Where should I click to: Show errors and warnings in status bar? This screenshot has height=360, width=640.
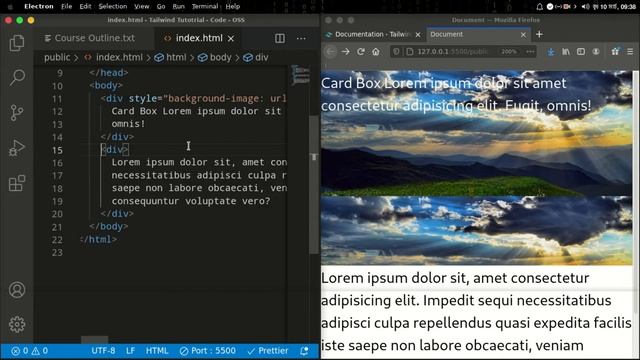click(x=29, y=351)
